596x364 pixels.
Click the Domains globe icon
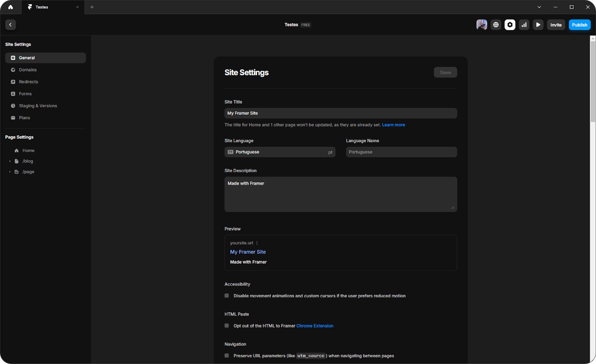pyautogui.click(x=13, y=70)
